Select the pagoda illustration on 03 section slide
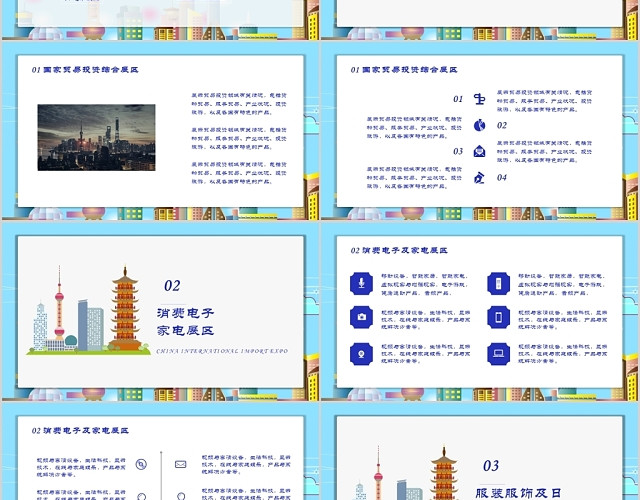The image size is (640, 500). pyautogui.click(x=444, y=473)
